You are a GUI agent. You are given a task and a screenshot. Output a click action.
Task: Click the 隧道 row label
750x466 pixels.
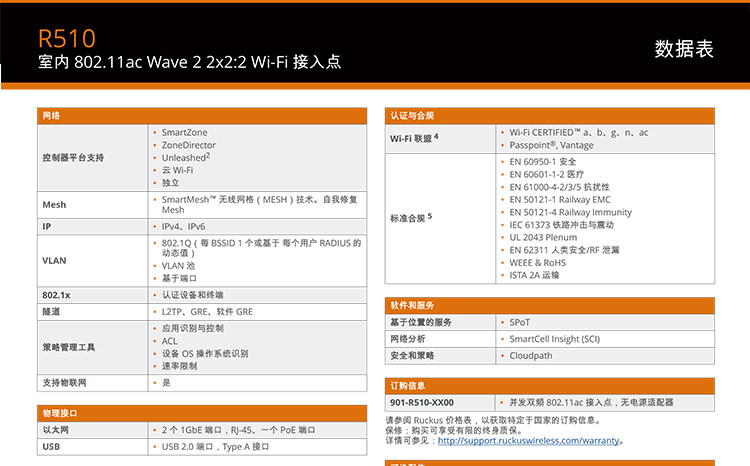coord(51,312)
